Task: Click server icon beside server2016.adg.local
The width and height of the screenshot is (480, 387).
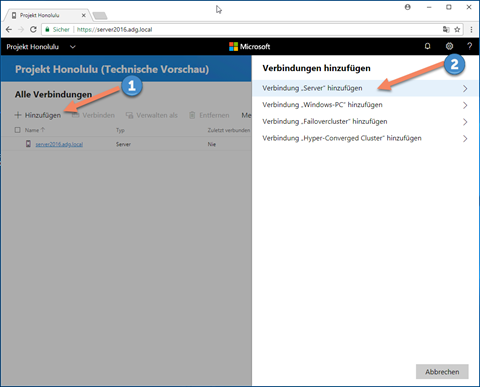Action: coord(28,144)
